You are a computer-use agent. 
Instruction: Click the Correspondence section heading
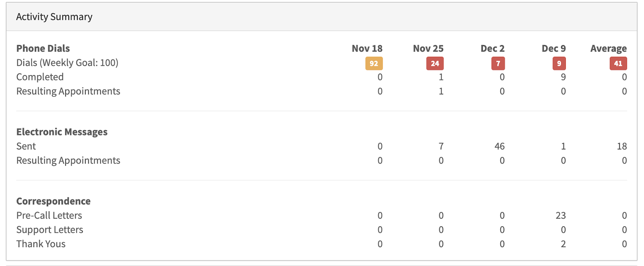click(x=54, y=201)
